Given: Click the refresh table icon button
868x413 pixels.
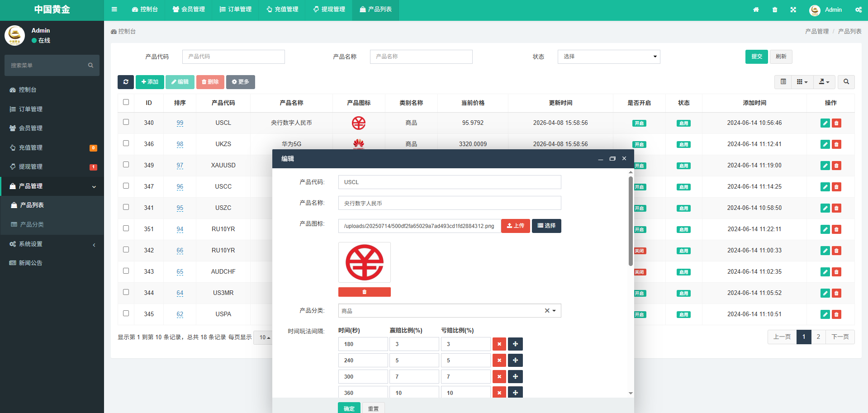Looking at the screenshot, I should [x=125, y=82].
